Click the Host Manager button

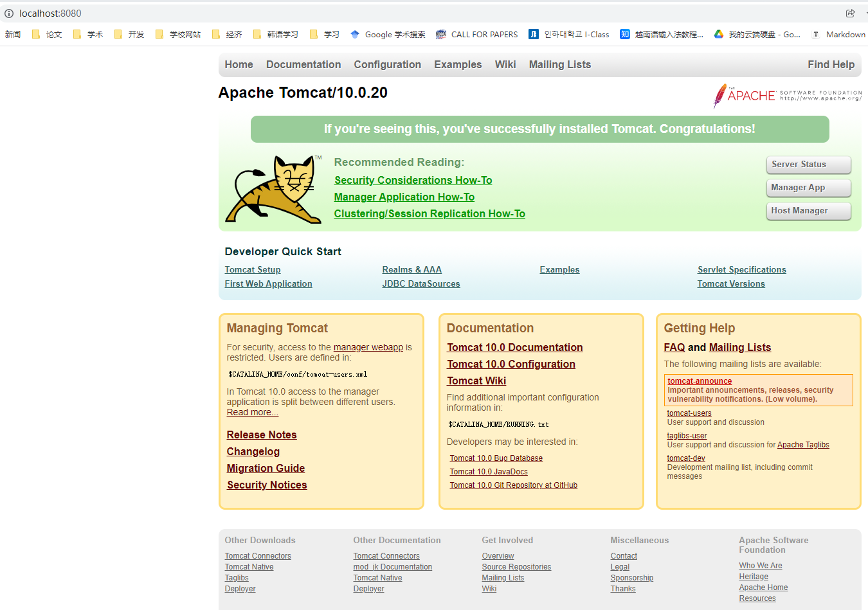pyautogui.click(x=808, y=211)
